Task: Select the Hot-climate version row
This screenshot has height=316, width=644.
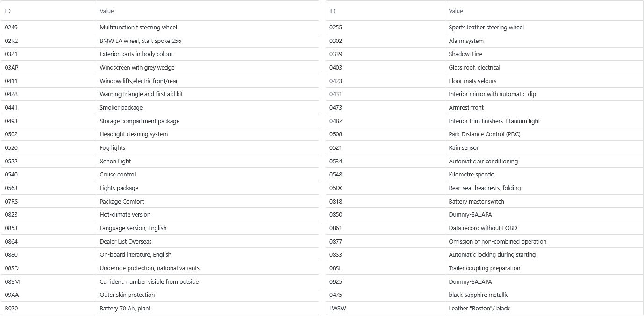Action: (160, 215)
